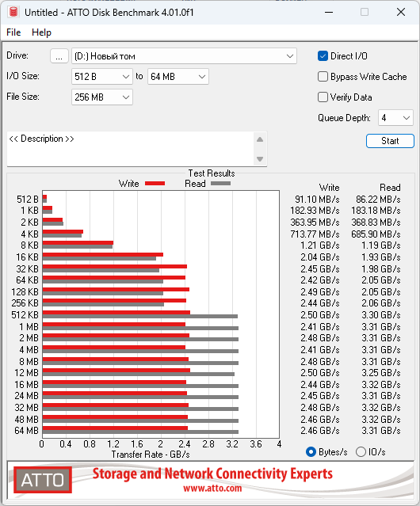The width and height of the screenshot is (420, 506).
Task: Select the Bytes/s radio button
Action: (x=311, y=452)
